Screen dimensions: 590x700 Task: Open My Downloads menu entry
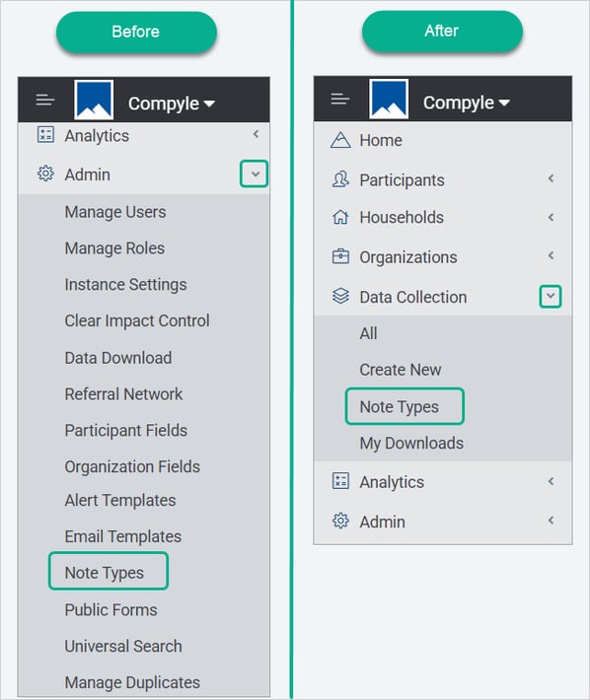pos(411,444)
